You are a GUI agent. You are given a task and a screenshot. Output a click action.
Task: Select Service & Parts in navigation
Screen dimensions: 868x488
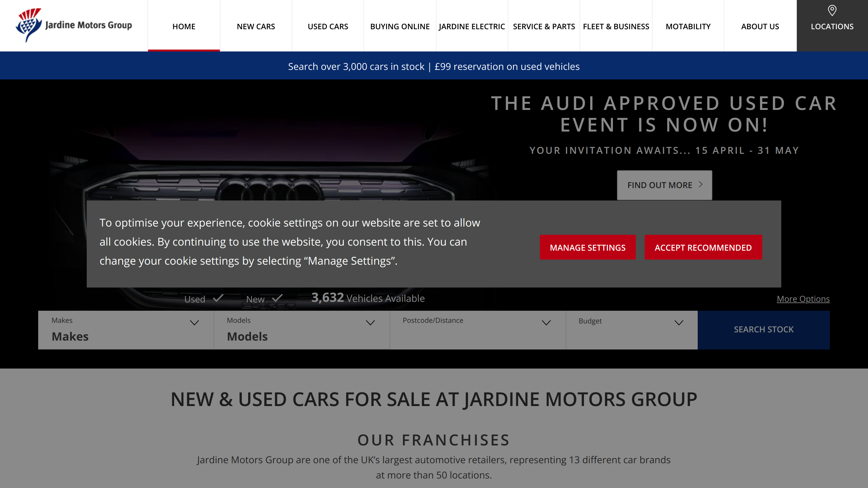[x=544, y=26]
